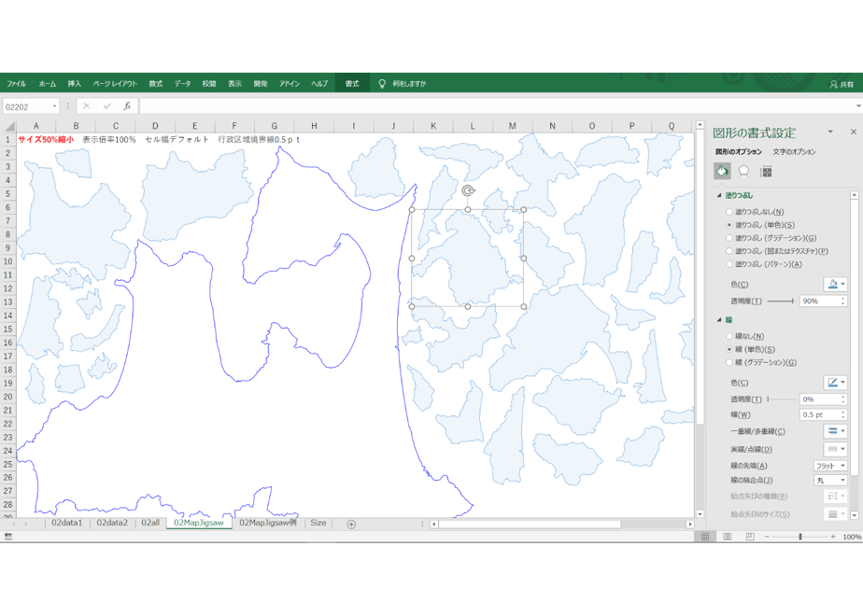863x616 pixels.
Task: Select 線なし (no line) radio button
Action: coord(729,336)
